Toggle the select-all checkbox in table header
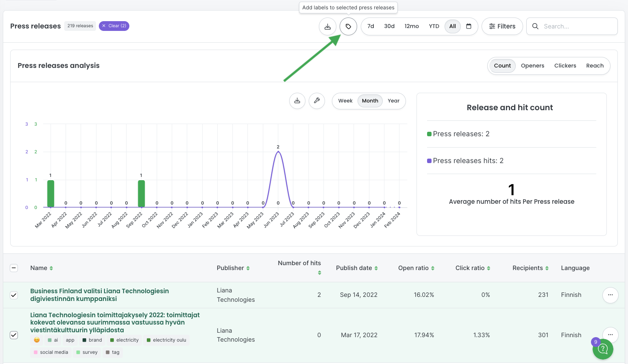 (14, 268)
